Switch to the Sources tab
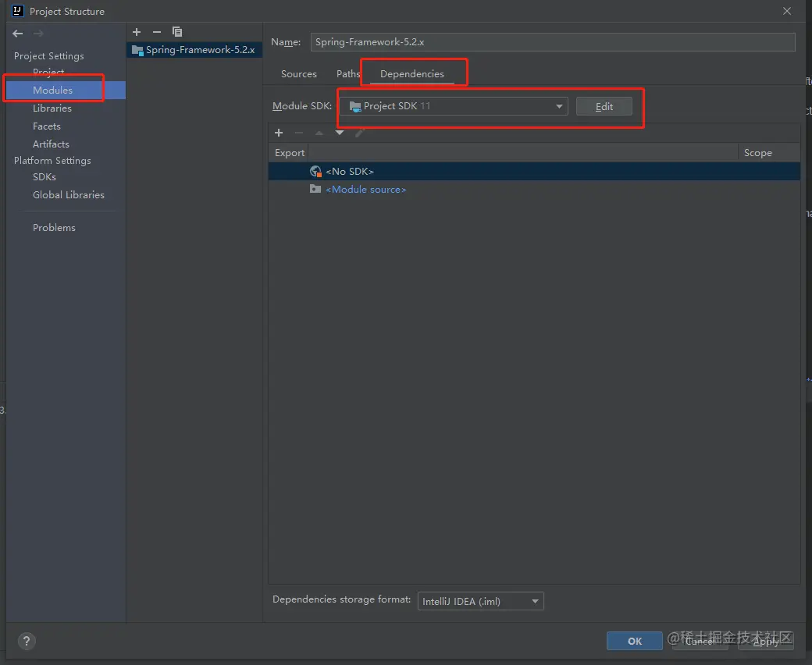The width and height of the screenshot is (812, 665). (x=299, y=74)
